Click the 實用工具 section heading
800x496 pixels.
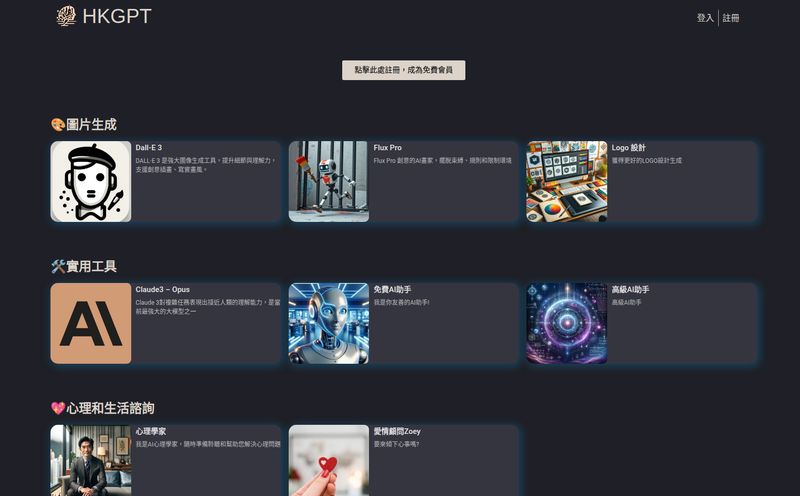[x=91, y=266]
